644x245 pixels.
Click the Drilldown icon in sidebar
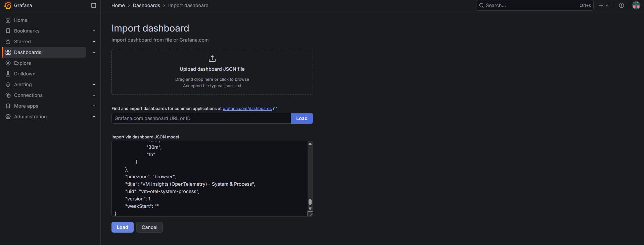(x=8, y=74)
